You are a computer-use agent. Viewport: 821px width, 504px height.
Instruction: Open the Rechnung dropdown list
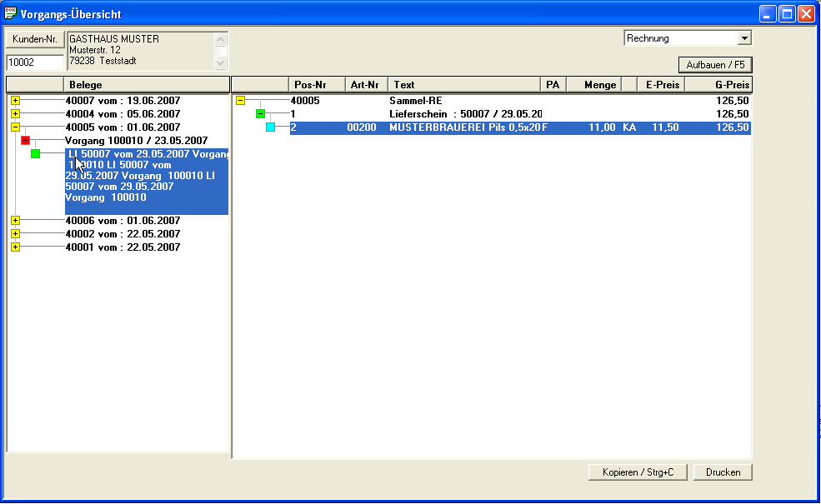[744, 38]
